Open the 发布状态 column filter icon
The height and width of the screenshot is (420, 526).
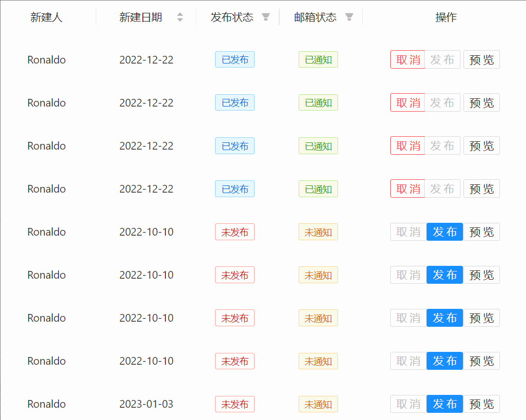pos(265,17)
